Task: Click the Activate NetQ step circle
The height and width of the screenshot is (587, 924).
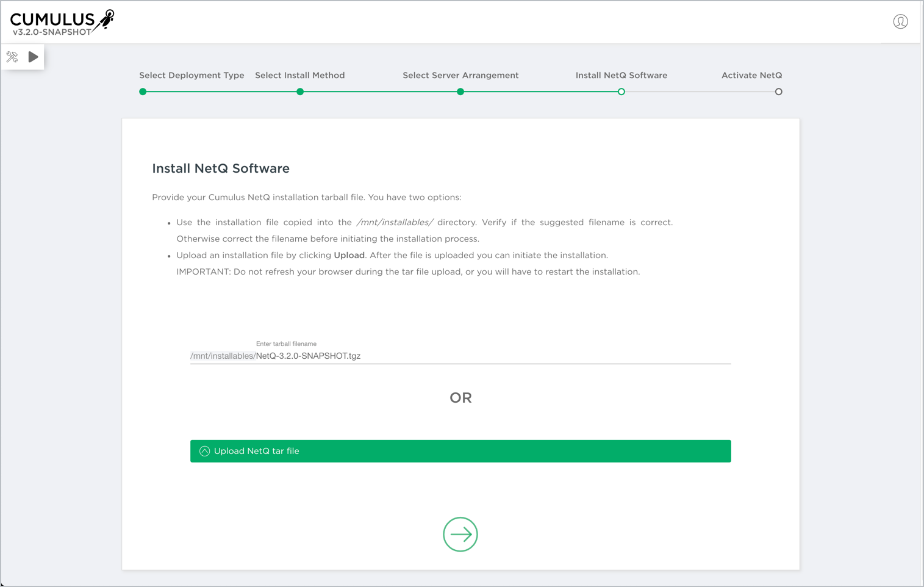Action: click(778, 92)
